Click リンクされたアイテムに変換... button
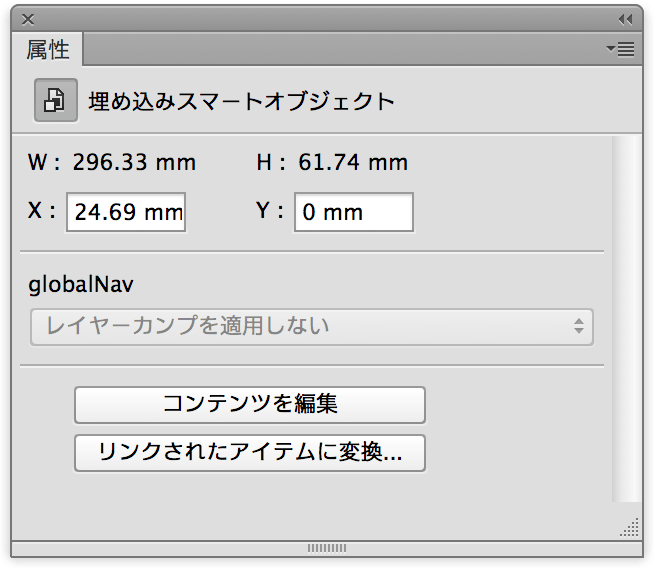 coord(250,453)
